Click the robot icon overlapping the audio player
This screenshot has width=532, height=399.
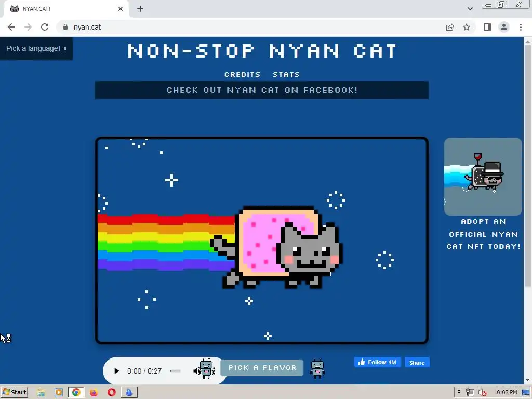pyautogui.click(x=207, y=368)
